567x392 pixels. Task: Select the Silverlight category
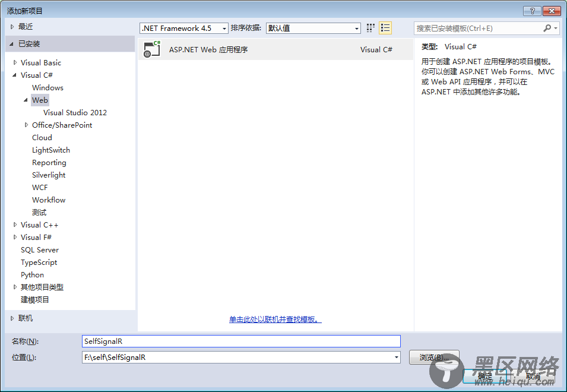coord(49,175)
